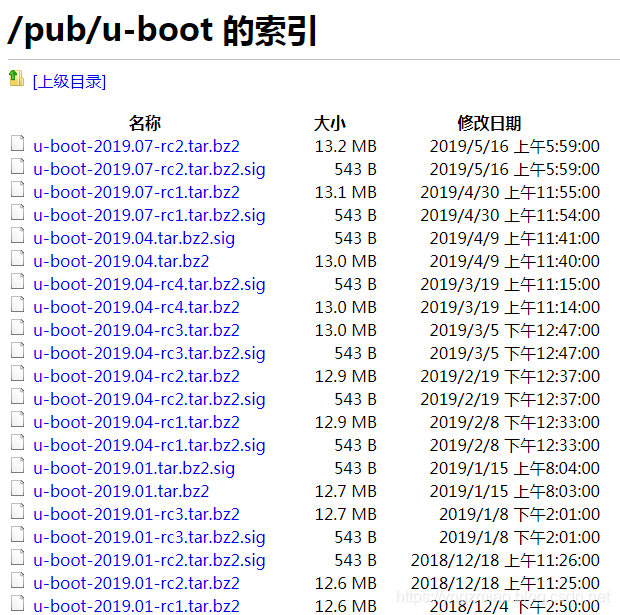
Task: Open u-boot-2019.07-rc2.tar.bz2.sig signature link
Action: pyautogui.click(x=149, y=169)
